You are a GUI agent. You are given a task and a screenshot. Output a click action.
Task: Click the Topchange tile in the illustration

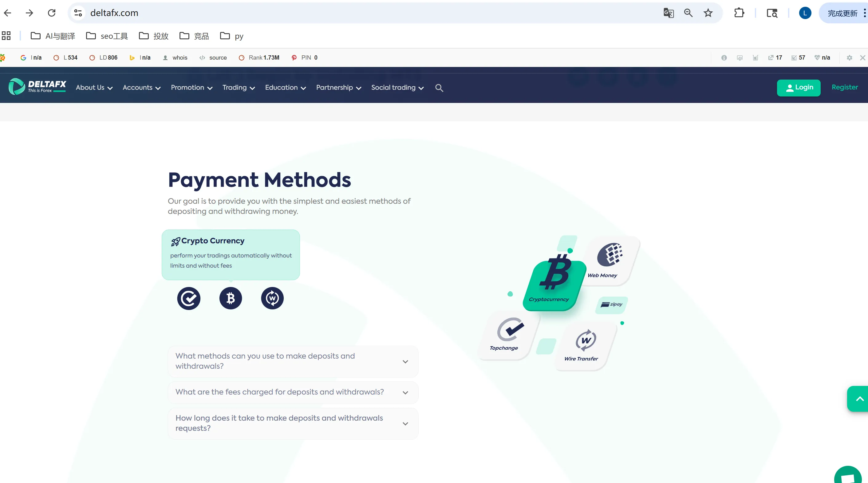click(509, 335)
